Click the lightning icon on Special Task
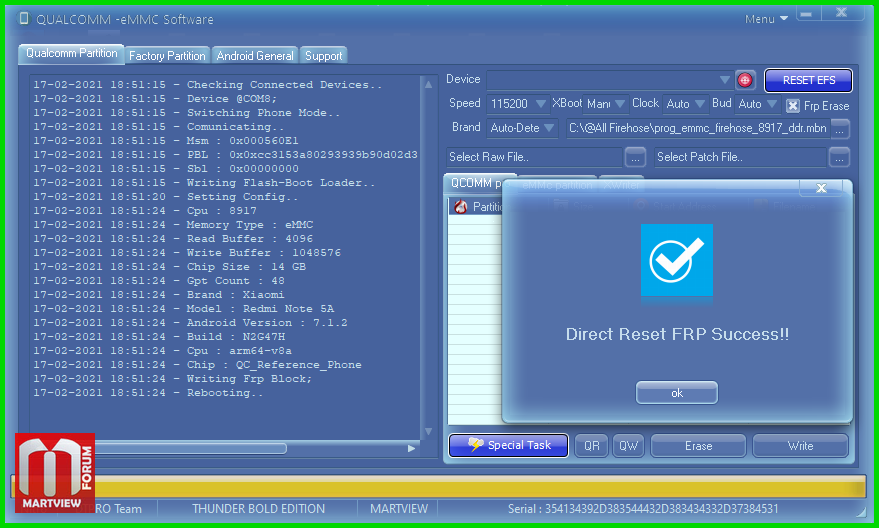Screen dimensions: 879x528 click(475, 444)
